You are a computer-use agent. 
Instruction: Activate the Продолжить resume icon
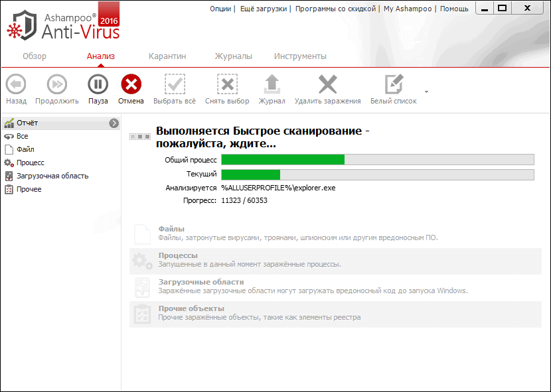coord(56,90)
